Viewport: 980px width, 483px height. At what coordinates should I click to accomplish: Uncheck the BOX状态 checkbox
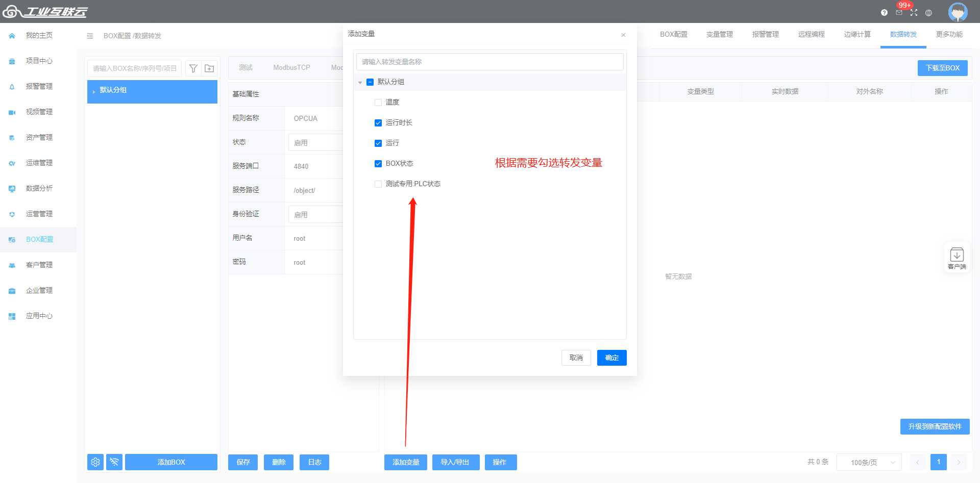click(378, 164)
